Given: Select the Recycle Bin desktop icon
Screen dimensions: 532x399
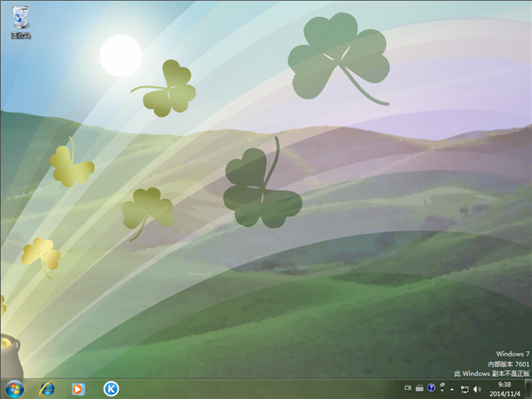Looking at the screenshot, I should (x=19, y=19).
